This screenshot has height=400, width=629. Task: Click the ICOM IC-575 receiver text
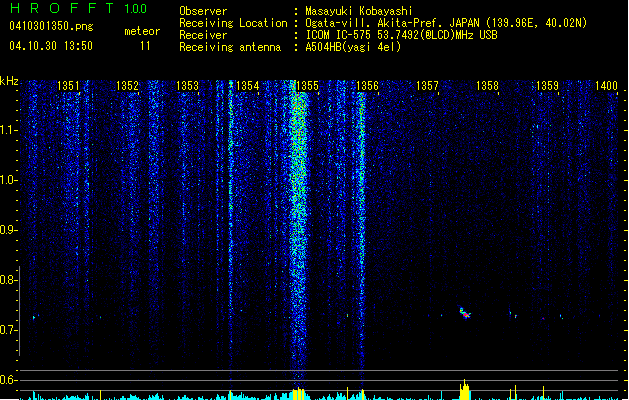click(401, 35)
